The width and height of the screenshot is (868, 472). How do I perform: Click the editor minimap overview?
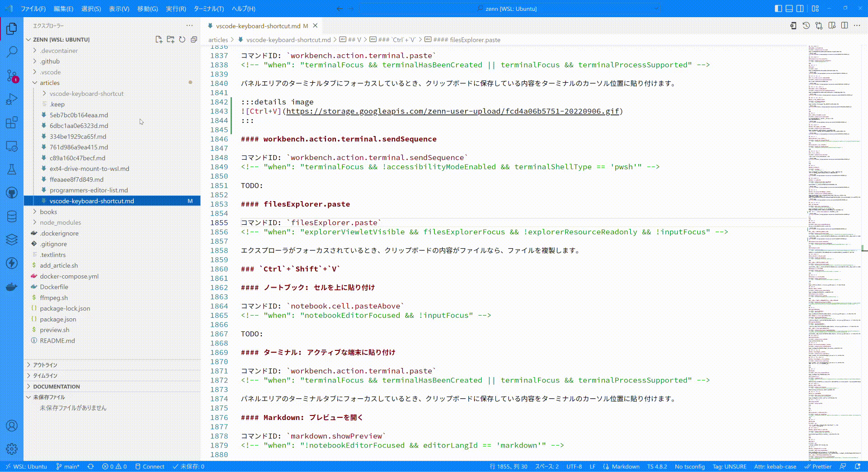(835, 252)
